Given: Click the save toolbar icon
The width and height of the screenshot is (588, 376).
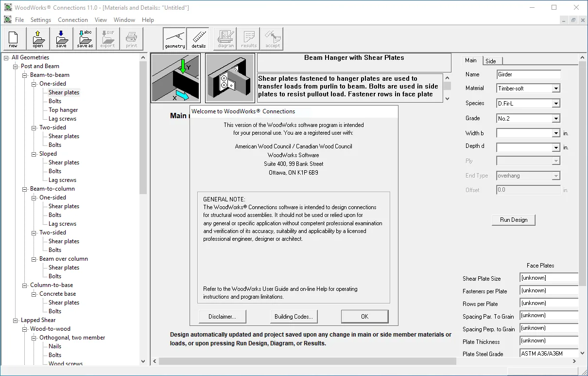Looking at the screenshot, I should pos(61,39).
